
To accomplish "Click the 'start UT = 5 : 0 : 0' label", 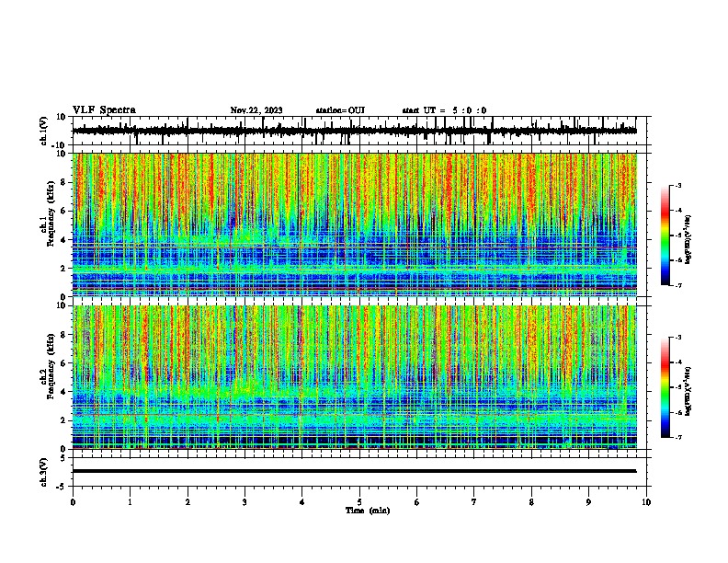I will (x=444, y=110).
